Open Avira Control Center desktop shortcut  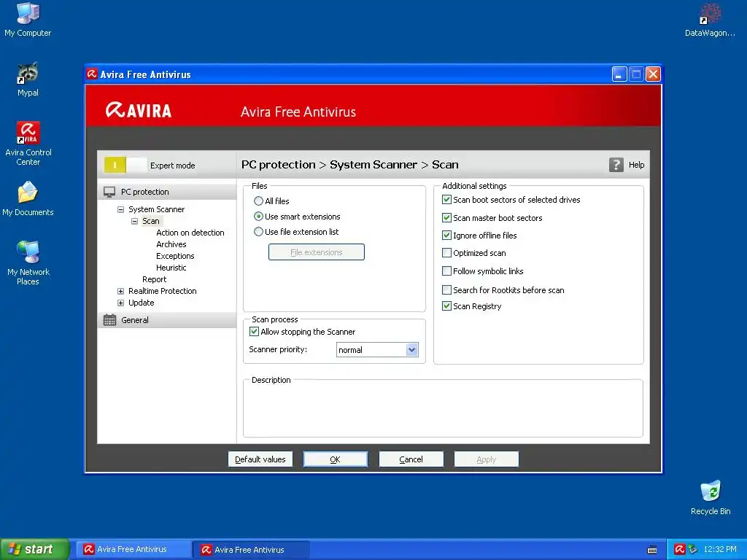(x=28, y=143)
